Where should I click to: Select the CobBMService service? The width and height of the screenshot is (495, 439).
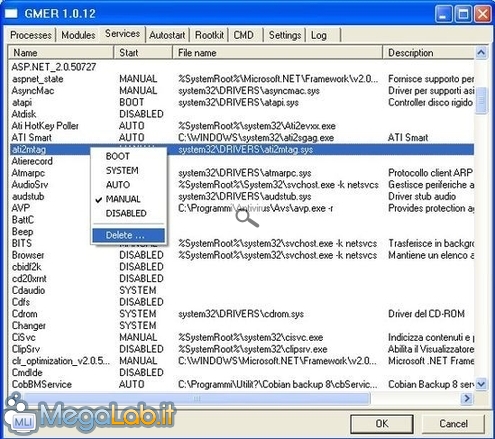click(x=42, y=384)
